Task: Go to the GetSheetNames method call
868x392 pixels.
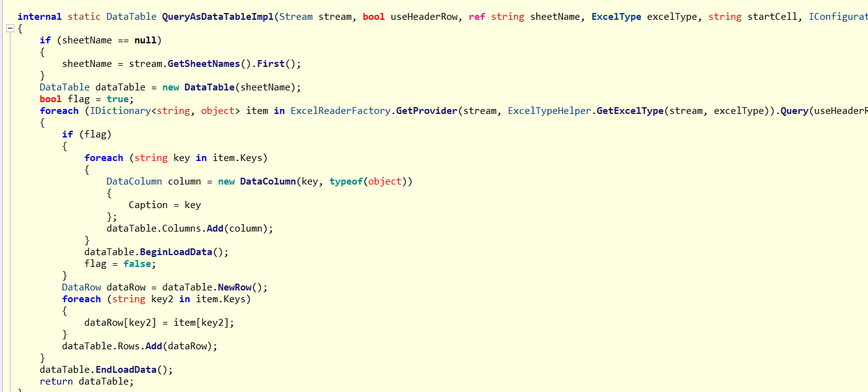Action: (204, 64)
